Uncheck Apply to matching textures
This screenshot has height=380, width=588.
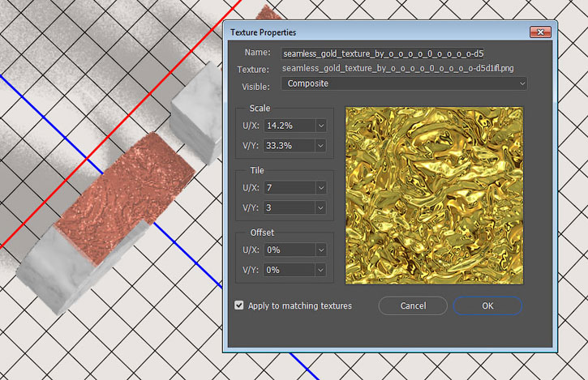coord(239,305)
